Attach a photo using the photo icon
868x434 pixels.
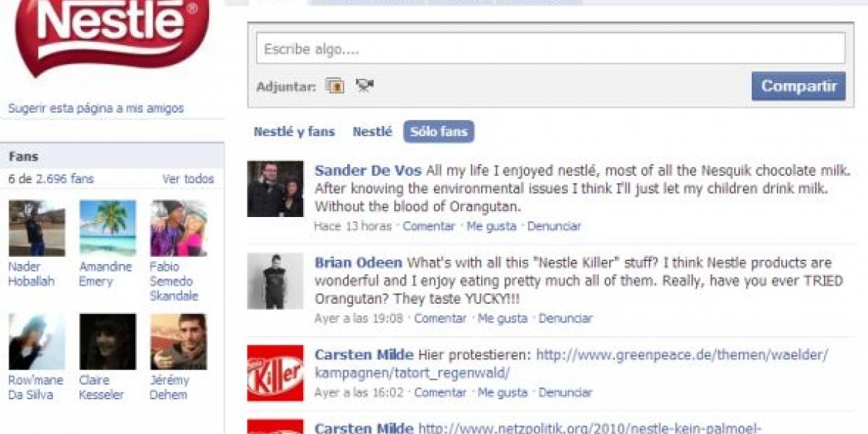tap(334, 86)
